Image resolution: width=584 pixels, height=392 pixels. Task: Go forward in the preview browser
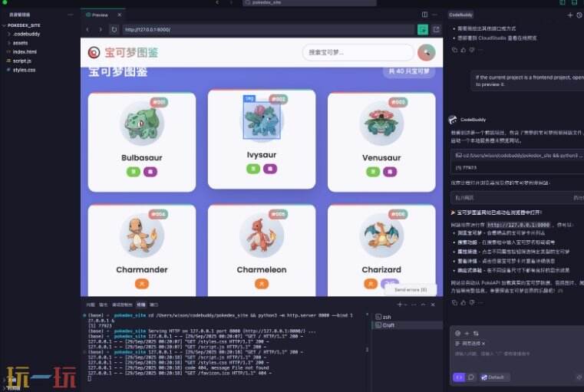101,29
